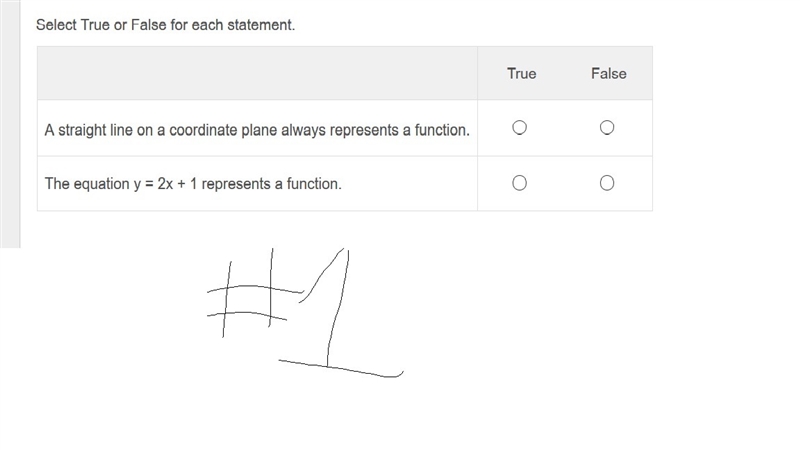Click the word 'Select' in the instructions
800x450 pixels.
point(56,25)
